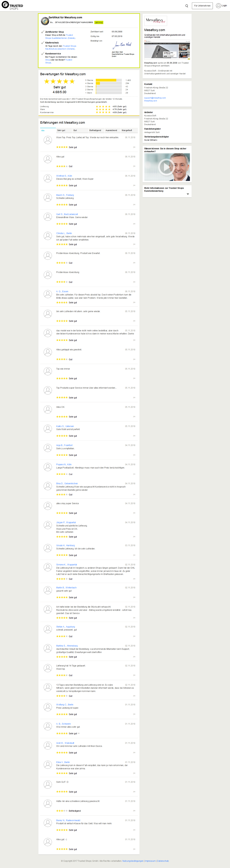Click avatar of Ursula H., Hamburg
This screenshot has width=230, height=868.
48,548
